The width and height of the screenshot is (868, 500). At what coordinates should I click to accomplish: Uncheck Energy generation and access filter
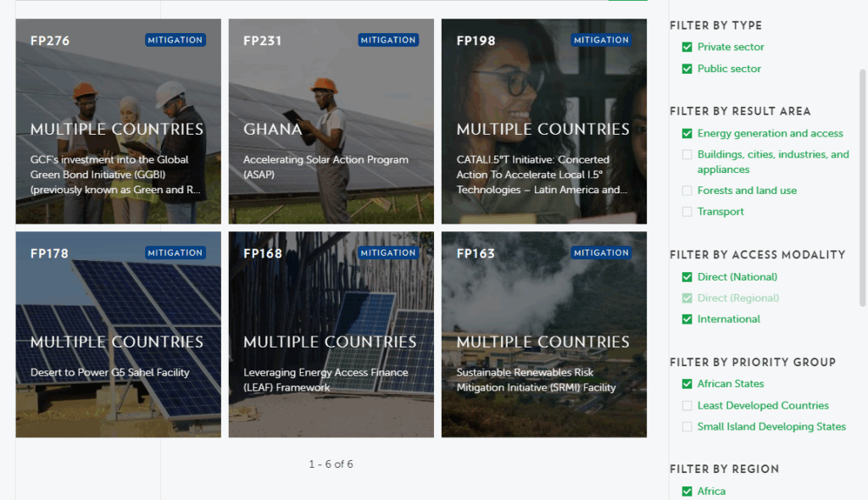(687, 133)
